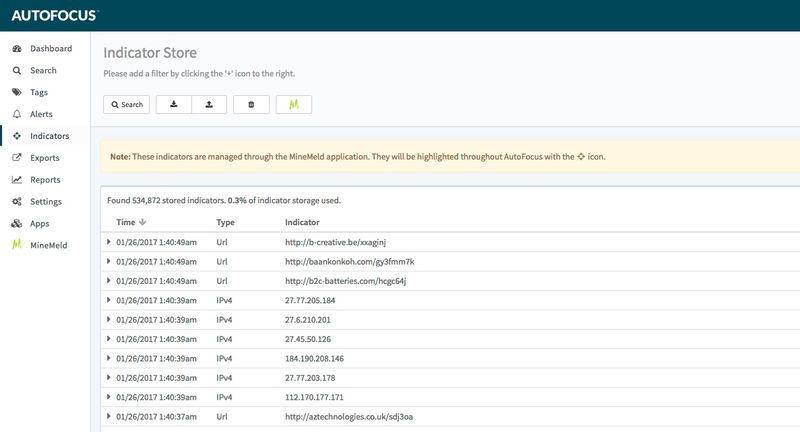Click the Apps icon in sidebar
The width and height of the screenshot is (800, 432).
[x=17, y=224]
